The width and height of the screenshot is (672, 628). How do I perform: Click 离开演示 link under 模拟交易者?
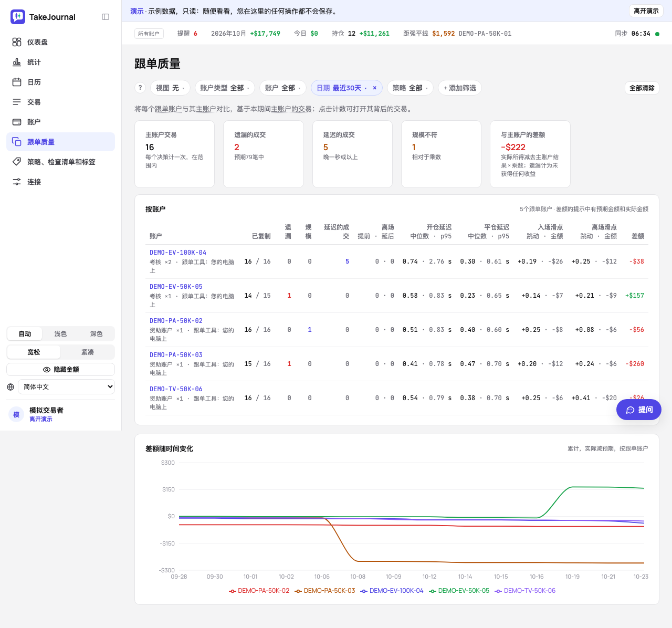[x=41, y=419]
